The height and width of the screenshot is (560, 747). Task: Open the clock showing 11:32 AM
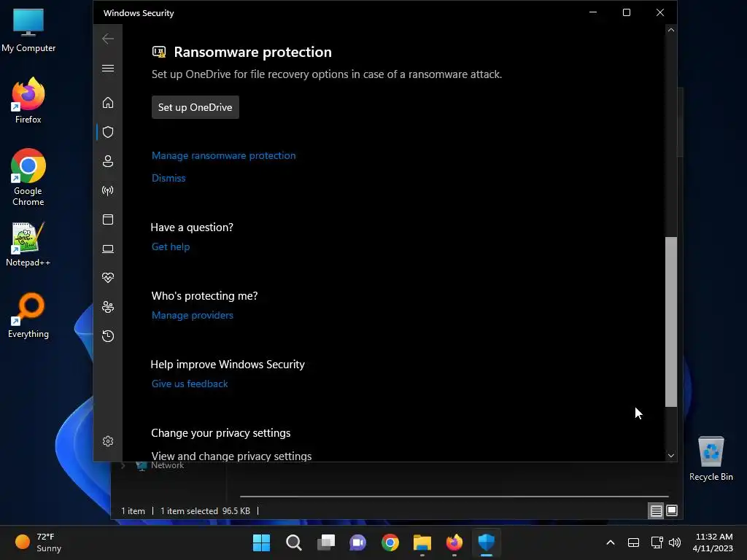(x=713, y=542)
